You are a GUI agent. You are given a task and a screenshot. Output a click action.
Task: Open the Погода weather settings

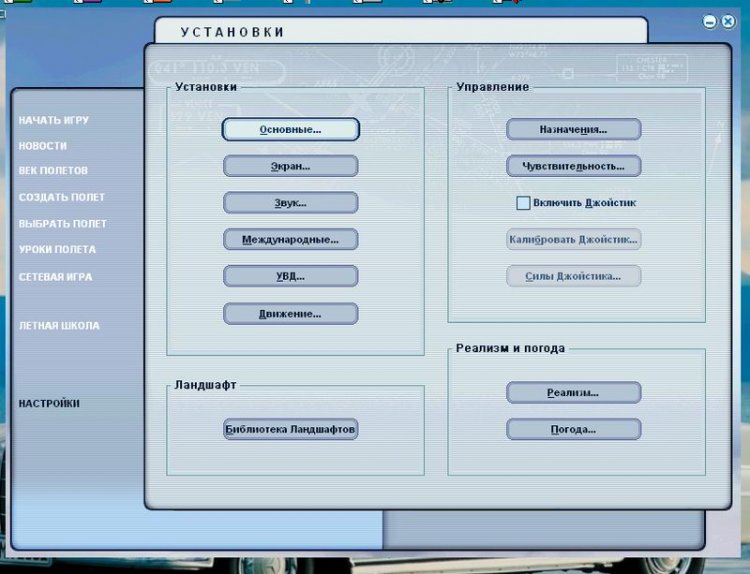click(573, 430)
